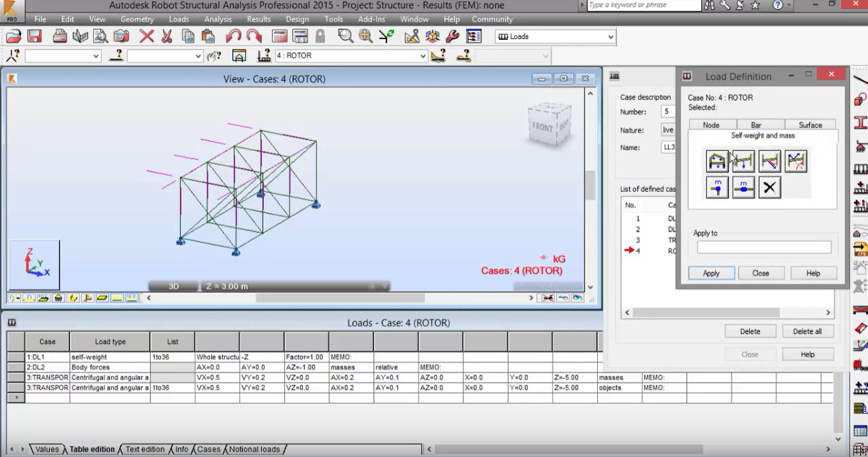Image resolution: width=868 pixels, height=457 pixels.
Task: Click the Save project icon
Action: (34, 37)
